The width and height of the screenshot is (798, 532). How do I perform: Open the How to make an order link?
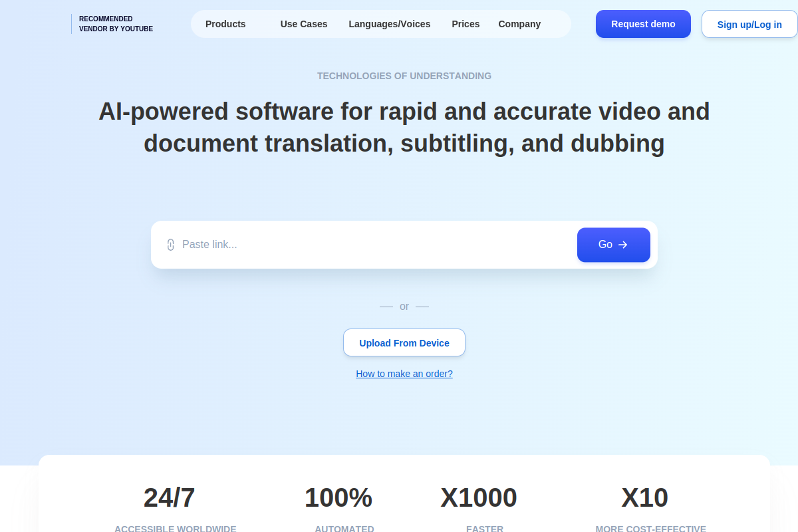(404, 374)
